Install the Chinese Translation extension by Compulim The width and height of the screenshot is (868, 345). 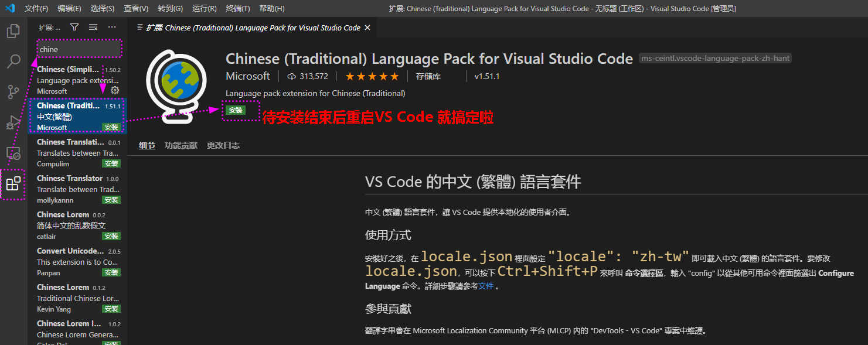(x=111, y=163)
